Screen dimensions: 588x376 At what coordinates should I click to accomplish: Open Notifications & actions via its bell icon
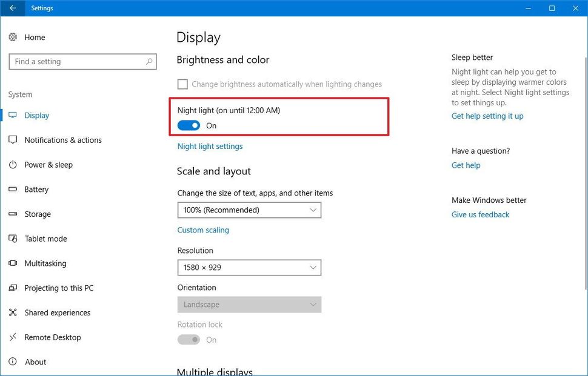[x=13, y=140]
